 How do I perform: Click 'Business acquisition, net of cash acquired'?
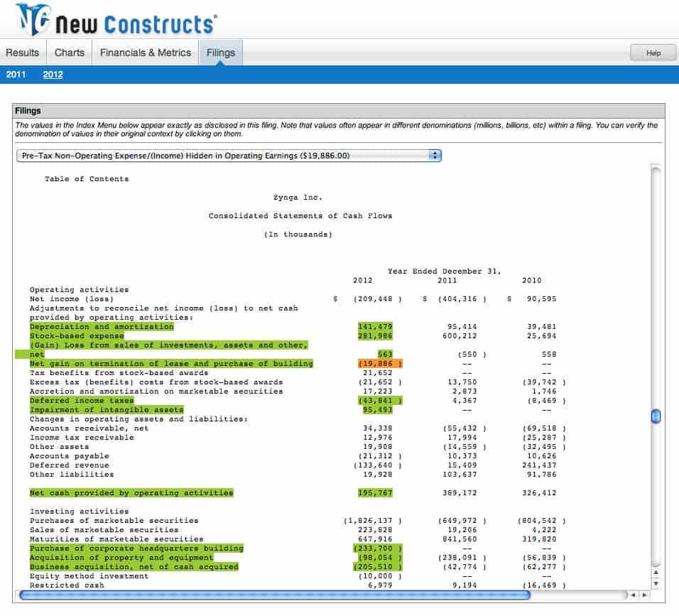pos(134,566)
